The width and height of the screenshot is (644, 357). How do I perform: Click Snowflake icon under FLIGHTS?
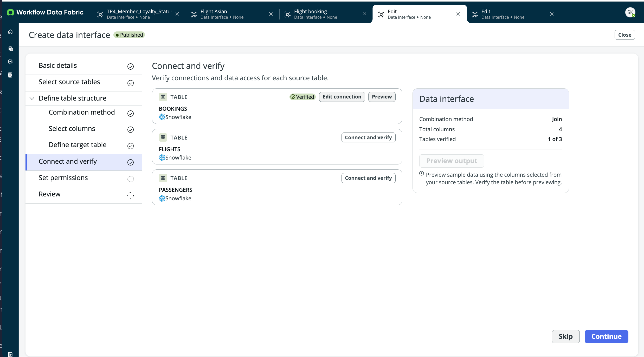point(162,157)
